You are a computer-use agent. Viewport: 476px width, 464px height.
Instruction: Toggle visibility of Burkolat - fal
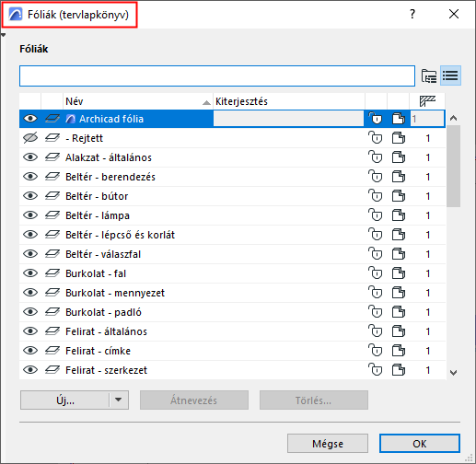(x=30, y=273)
